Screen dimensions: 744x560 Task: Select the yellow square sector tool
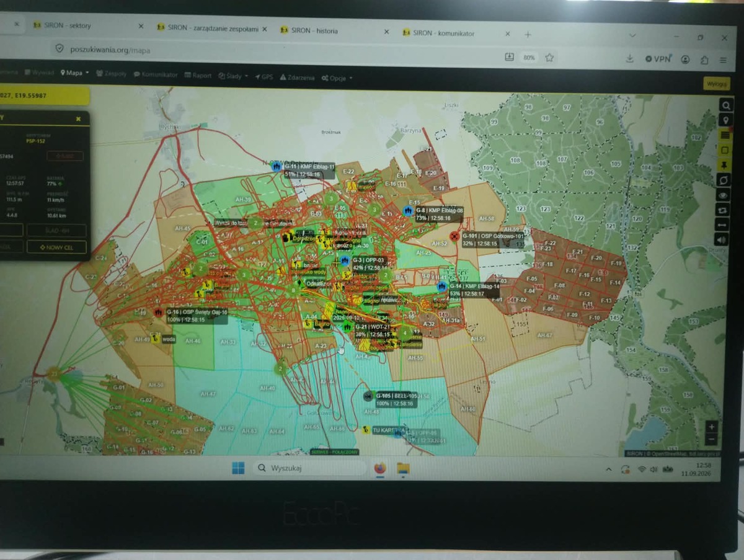pyautogui.click(x=724, y=149)
